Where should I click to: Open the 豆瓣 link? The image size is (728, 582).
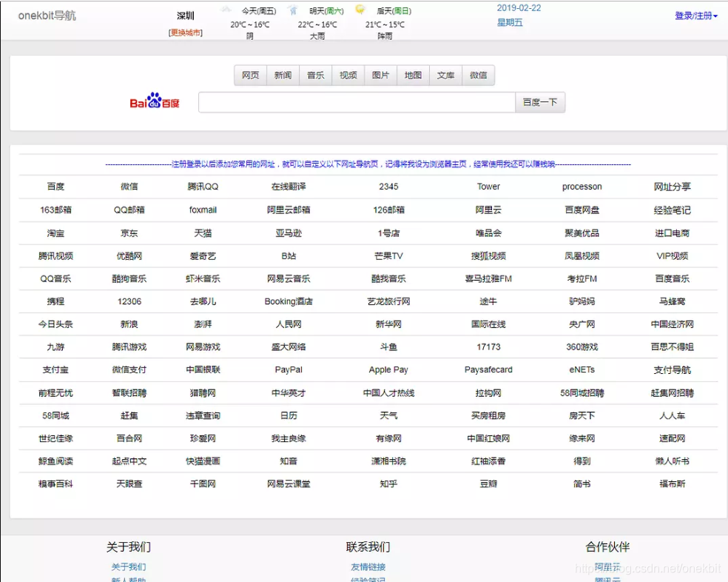[488, 484]
